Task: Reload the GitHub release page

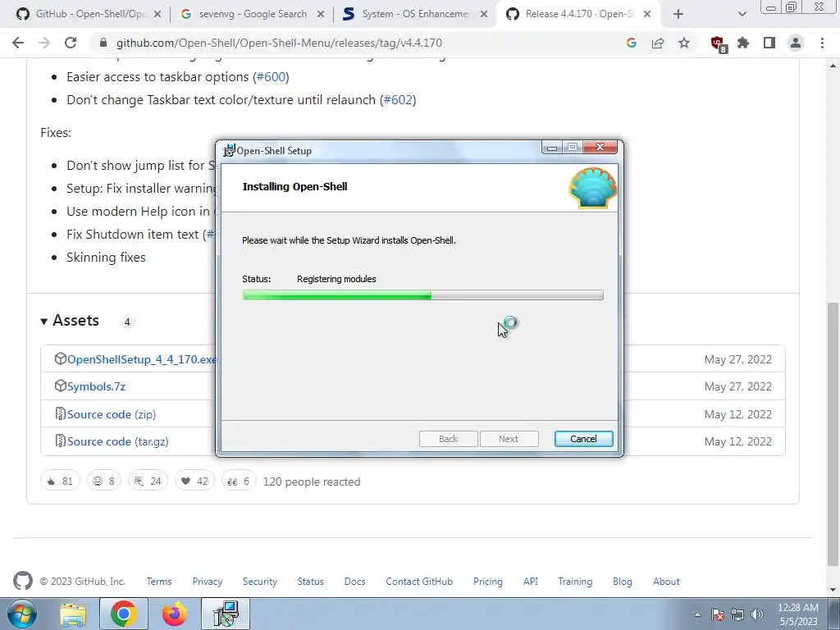Action: (71, 43)
